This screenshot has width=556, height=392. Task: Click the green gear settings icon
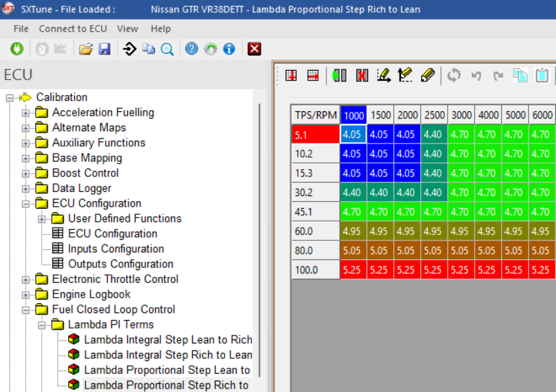coord(211,48)
